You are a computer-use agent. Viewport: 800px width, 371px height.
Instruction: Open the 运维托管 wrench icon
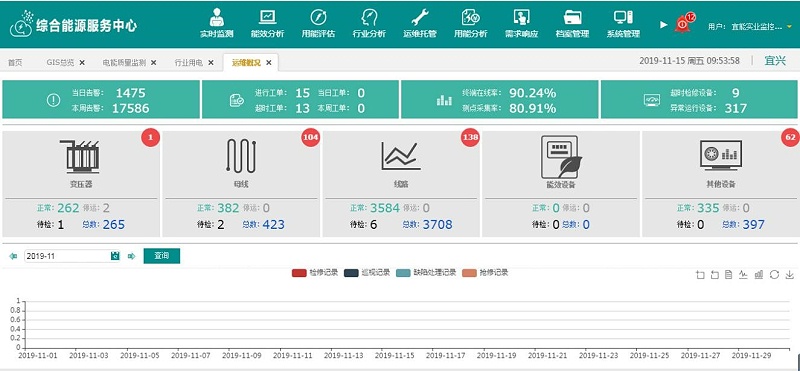click(420, 17)
